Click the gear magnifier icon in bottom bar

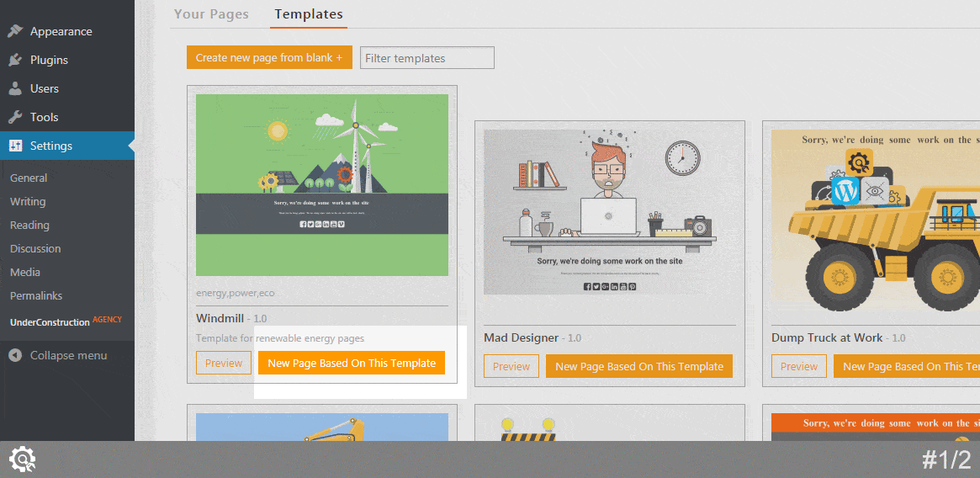[22, 459]
